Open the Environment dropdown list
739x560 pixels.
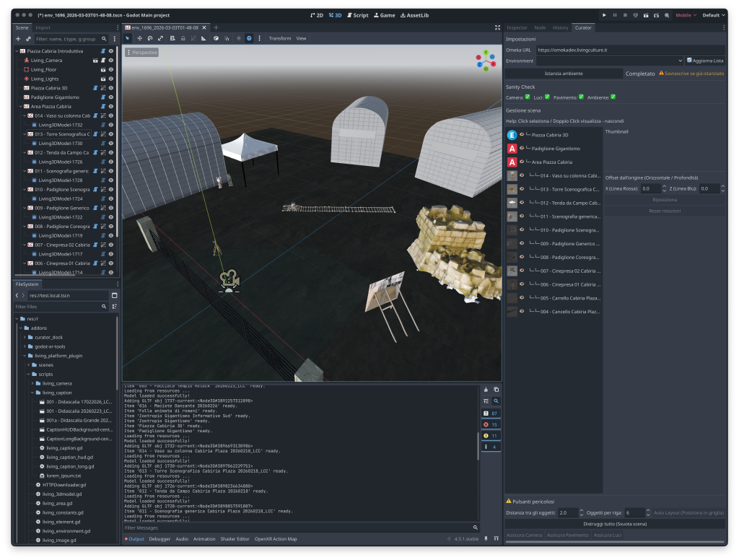point(610,61)
